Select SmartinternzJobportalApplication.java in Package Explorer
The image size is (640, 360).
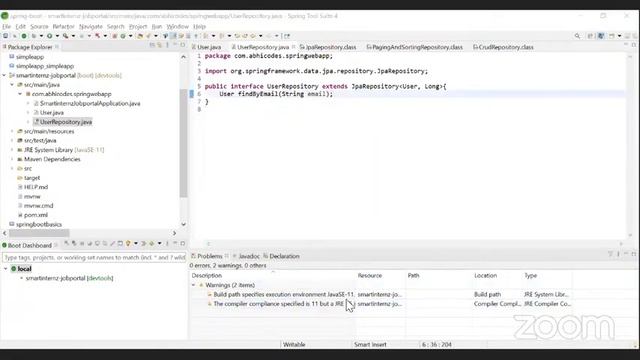pos(90,104)
